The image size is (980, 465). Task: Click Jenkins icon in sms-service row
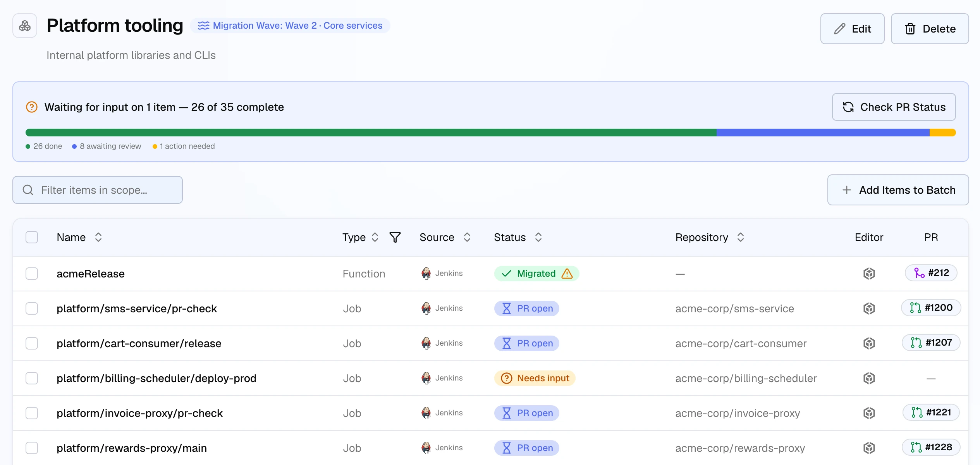click(x=426, y=308)
